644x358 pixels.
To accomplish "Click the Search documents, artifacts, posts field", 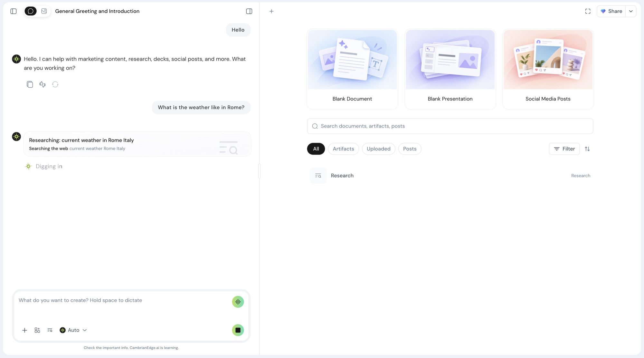I will coord(450,126).
